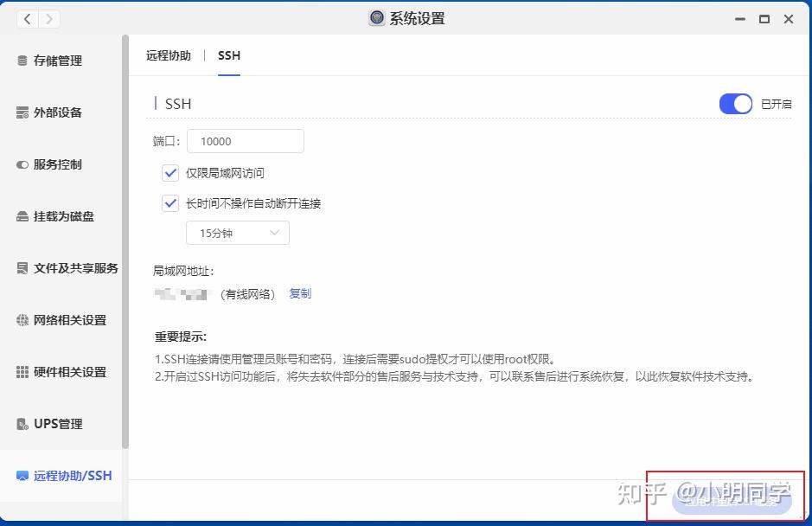Viewport: 812px width, 526px height.
Task: Disable 长时间不操作自动断开连接
Action: click(170, 203)
